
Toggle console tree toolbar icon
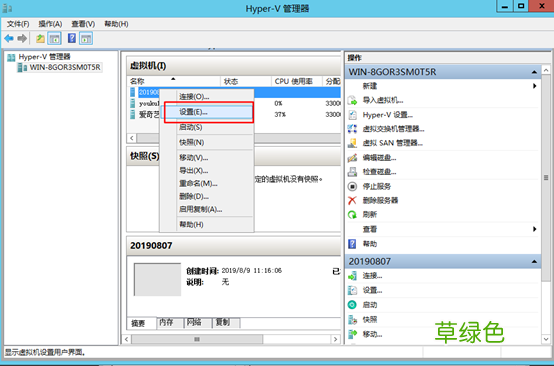tap(54, 38)
